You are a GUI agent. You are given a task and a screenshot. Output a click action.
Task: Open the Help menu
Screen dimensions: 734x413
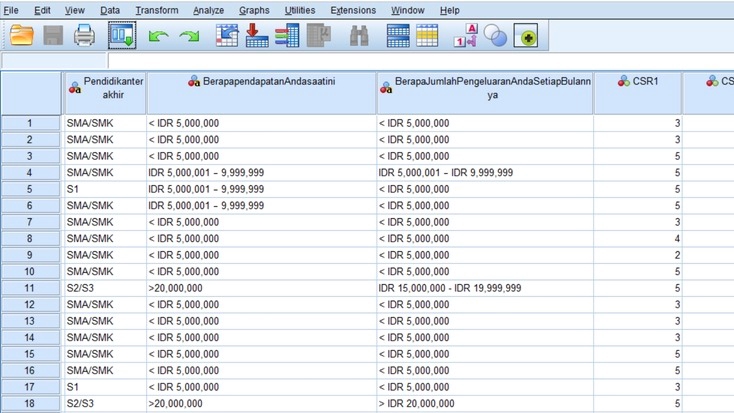click(x=449, y=10)
